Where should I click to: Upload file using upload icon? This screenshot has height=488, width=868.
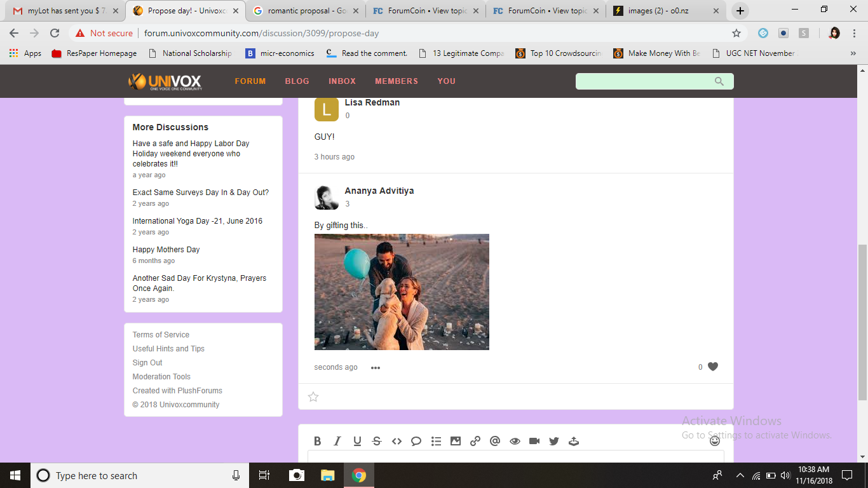point(574,441)
